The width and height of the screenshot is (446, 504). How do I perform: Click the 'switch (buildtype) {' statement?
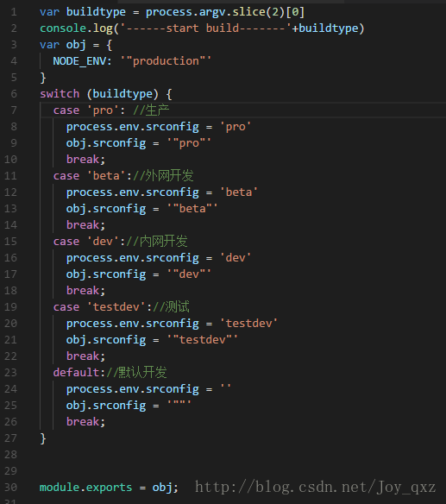pyautogui.click(x=106, y=94)
